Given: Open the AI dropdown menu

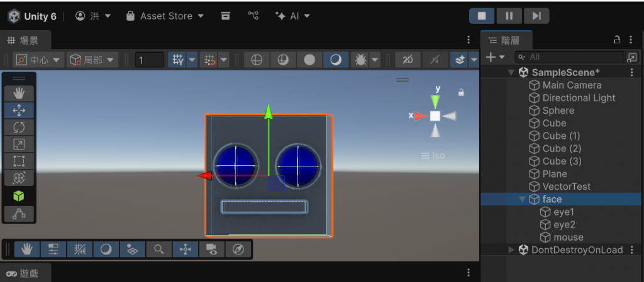Looking at the screenshot, I should [x=292, y=16].
